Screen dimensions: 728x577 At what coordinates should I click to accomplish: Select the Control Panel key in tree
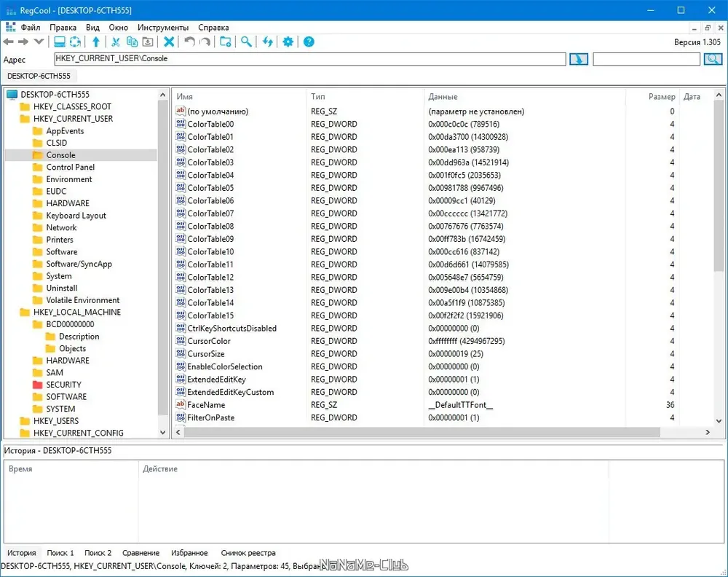(70, 168)
